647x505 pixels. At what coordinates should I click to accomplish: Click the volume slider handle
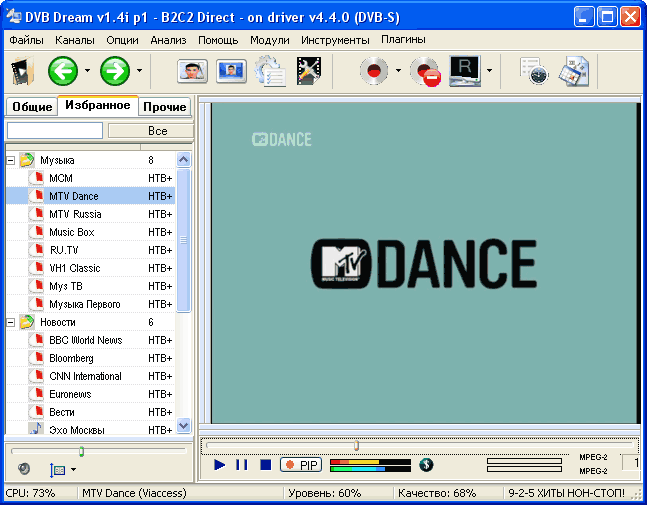tap(81, 451)
